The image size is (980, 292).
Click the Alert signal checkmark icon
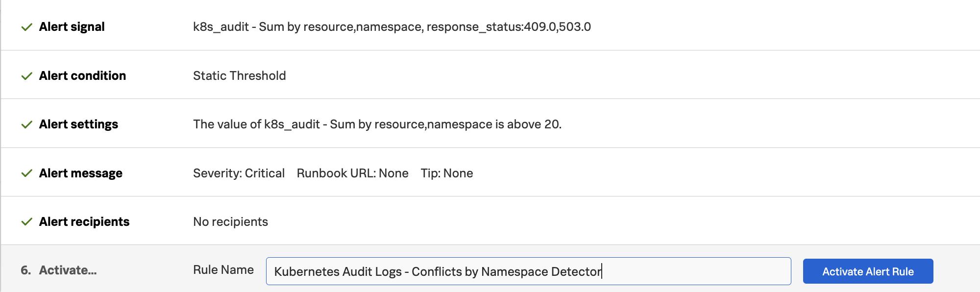(27, 27)
